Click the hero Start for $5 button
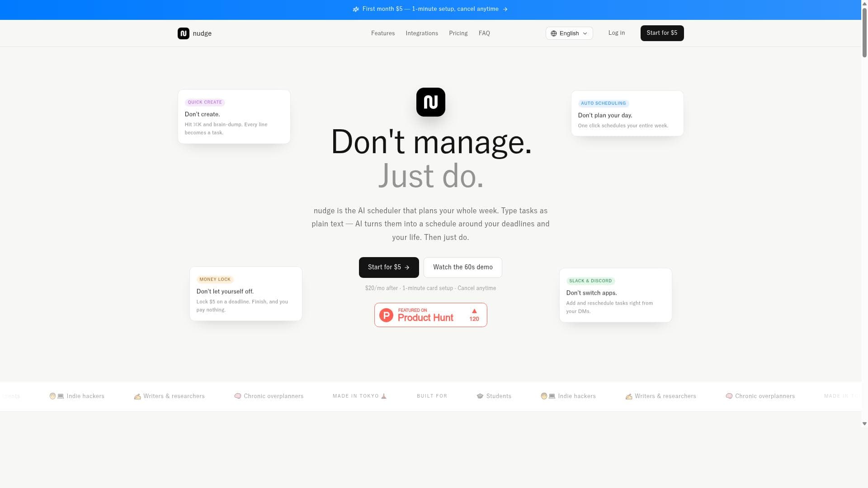 [x=389, y=267]
